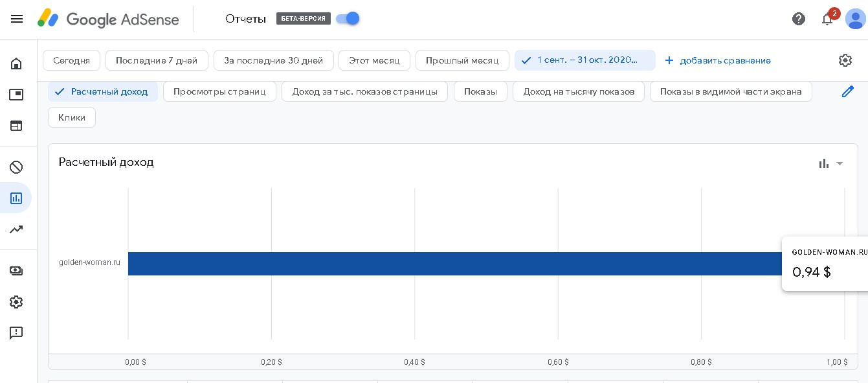Select the Прошлый месяц date filter
The image size is (868, 383).
click(462, 60)
